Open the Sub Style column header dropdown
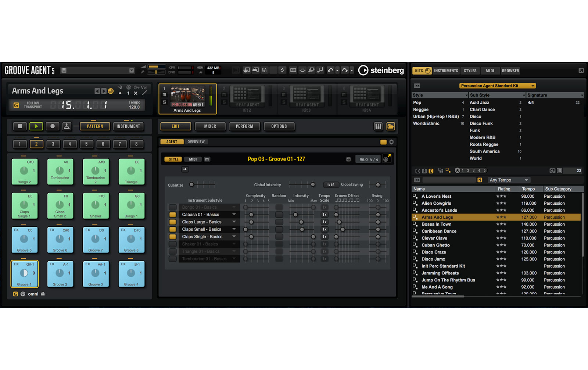Image resolution: width=588 pixels, height=370 pixels. coord(524,95)
